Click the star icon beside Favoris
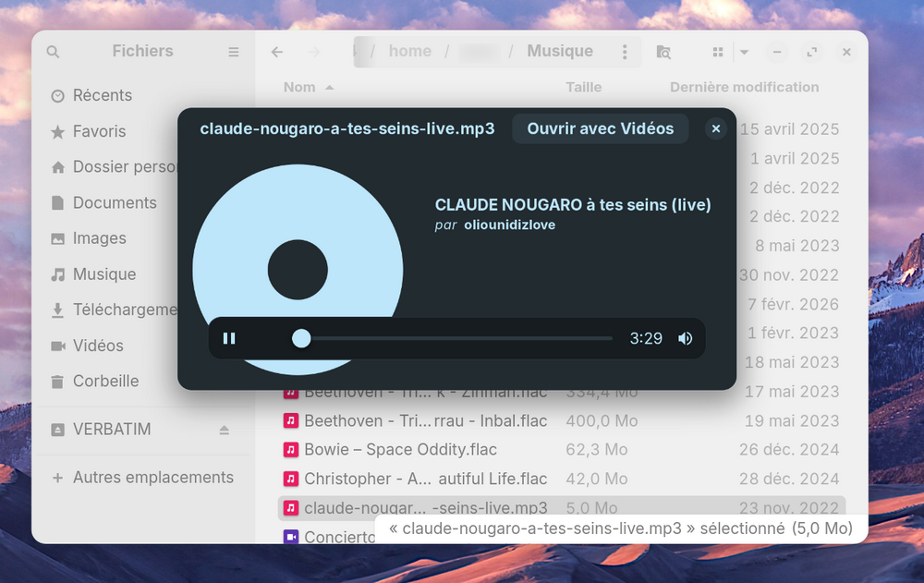 pyautogui.click(x=57, y=132)
